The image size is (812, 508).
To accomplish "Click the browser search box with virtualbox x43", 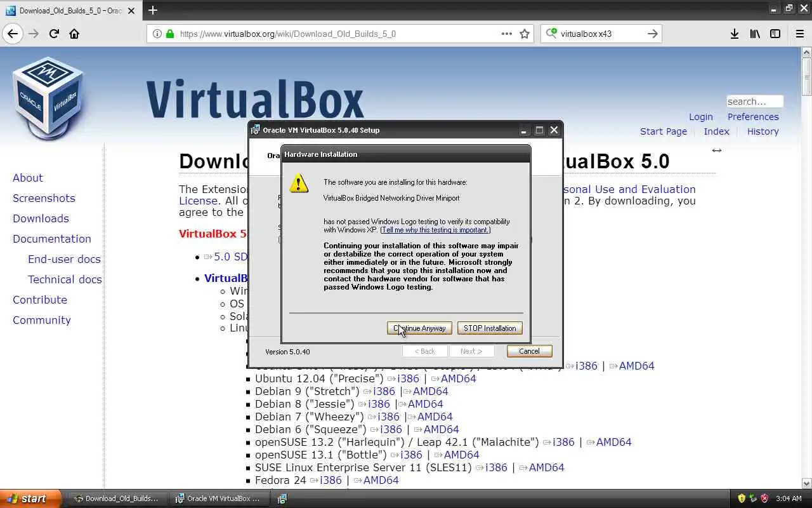I will pos(601,34).
